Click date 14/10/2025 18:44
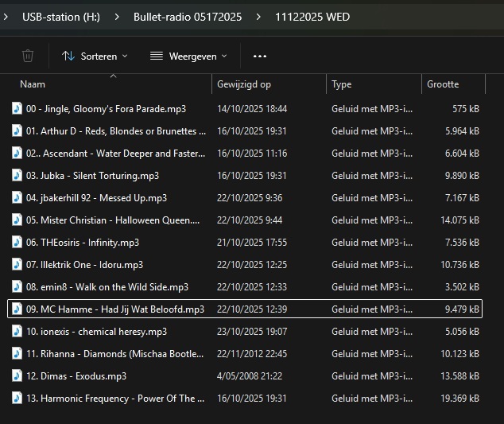 coord(252,109)
